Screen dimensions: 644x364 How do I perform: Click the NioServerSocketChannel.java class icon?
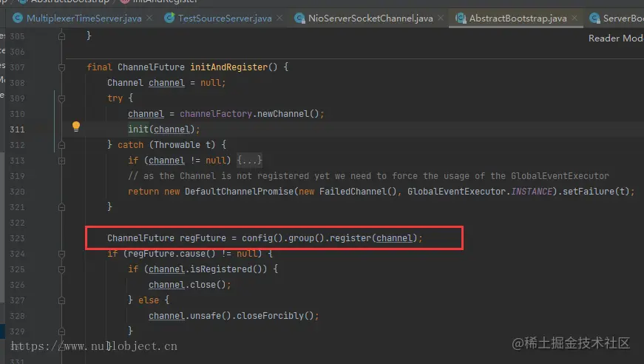[x=299, y=18]
